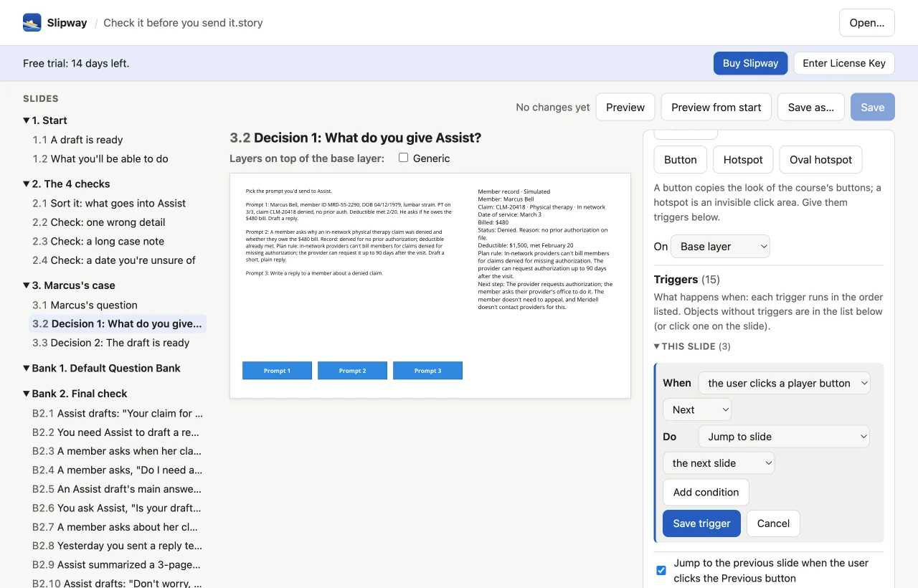Click Enter License Key
918x588 pixels.
click(844, 63)
